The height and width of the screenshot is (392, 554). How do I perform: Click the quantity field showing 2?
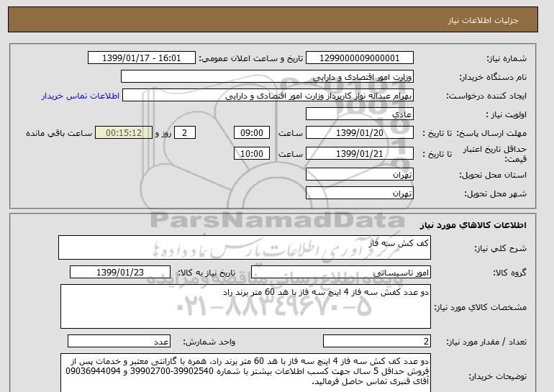point(376,341)
